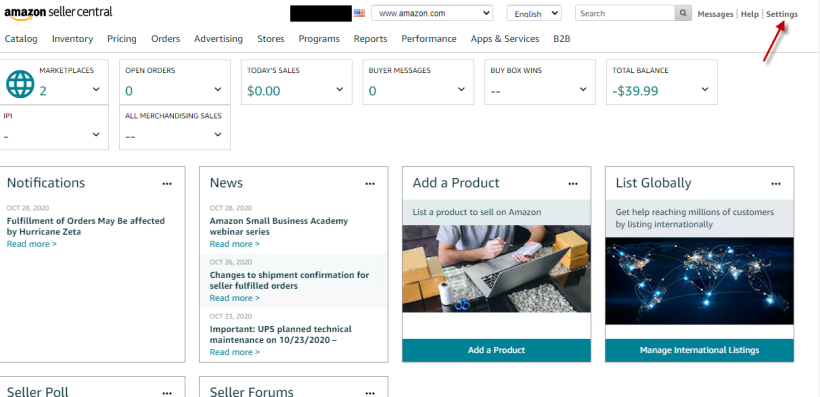Viewport: 820px width, 397px height.
Task: Open Settings in the top bar
Action: 782,14
